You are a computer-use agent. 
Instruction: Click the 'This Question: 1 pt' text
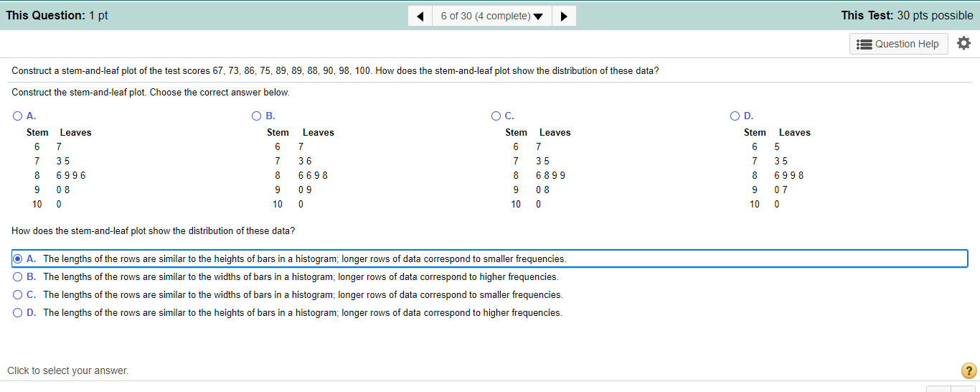tap(57, 15)
